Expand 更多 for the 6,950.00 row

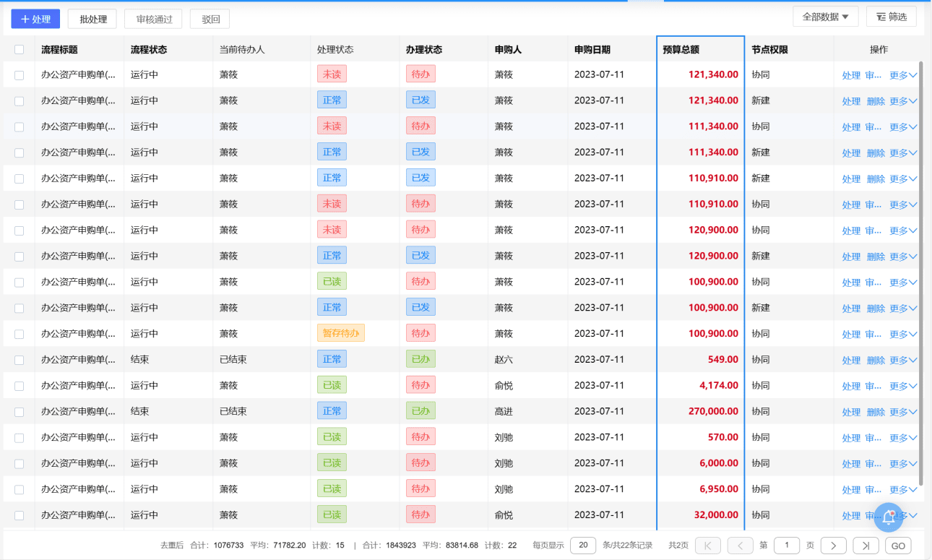pyautogui.click(x=903, y=490)
